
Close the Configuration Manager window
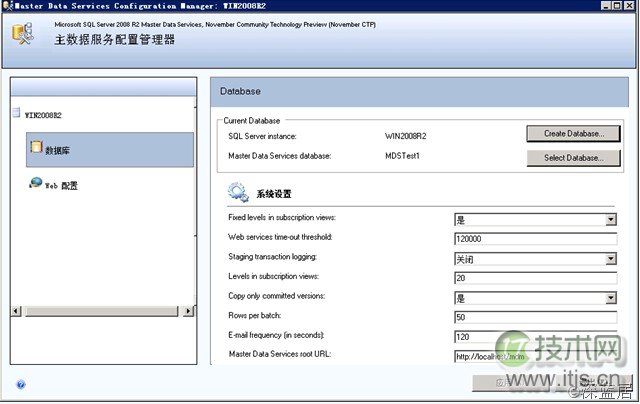coord(628,5)
